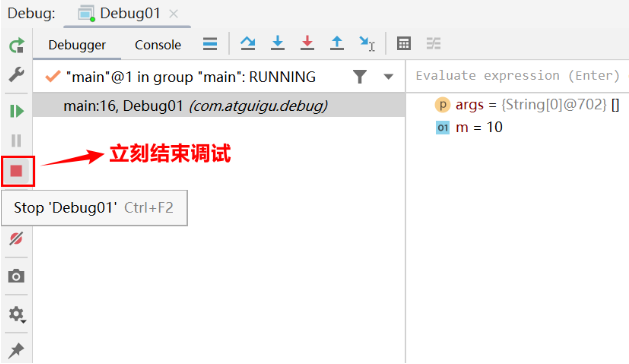Click the Run to Cursor icon
629x364 pixels.
(367, 43)
